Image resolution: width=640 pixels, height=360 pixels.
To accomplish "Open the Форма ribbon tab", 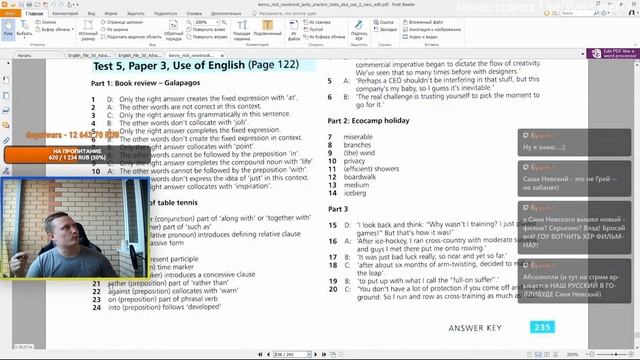I will (x=111, y=13).
